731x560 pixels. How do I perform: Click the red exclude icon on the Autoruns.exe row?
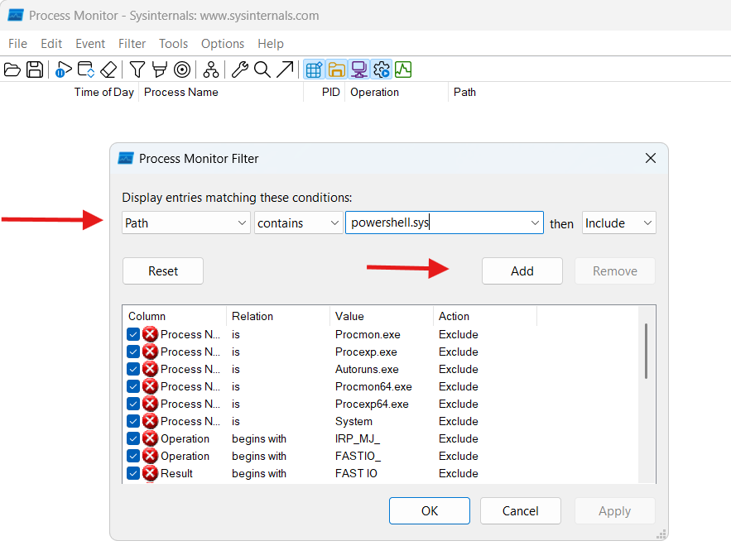tap(150, 369)
